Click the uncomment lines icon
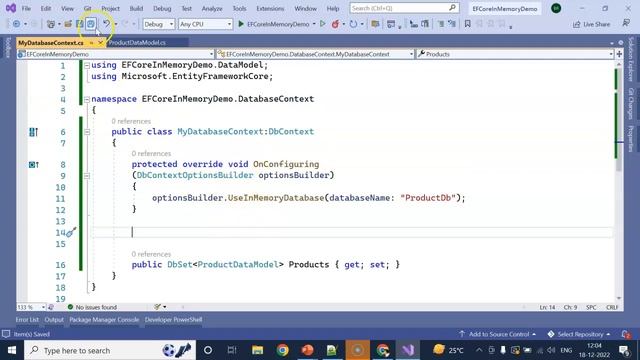 (x=452, y=24)
